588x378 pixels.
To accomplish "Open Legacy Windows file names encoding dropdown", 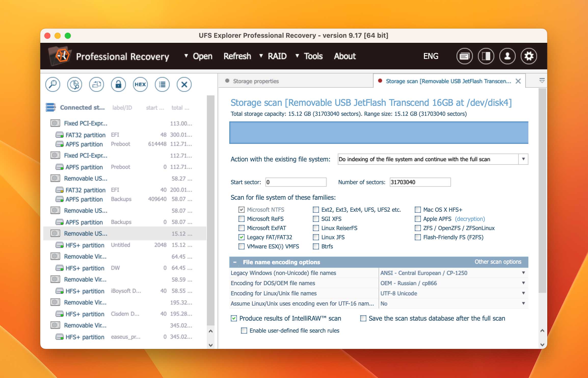I will click(453, 273).
